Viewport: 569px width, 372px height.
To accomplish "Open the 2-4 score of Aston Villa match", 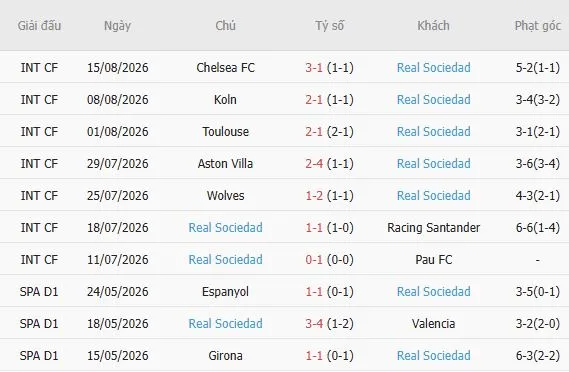I will pyautogui.click(x=314, y=163).
